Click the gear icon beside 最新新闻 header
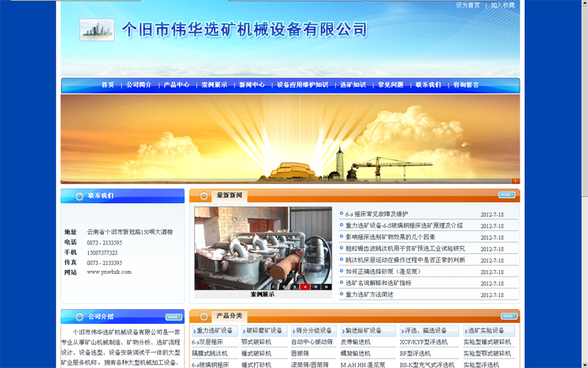The height and width of the screenshot is (368, 588). pyautogui.click(x=204, y=197)
